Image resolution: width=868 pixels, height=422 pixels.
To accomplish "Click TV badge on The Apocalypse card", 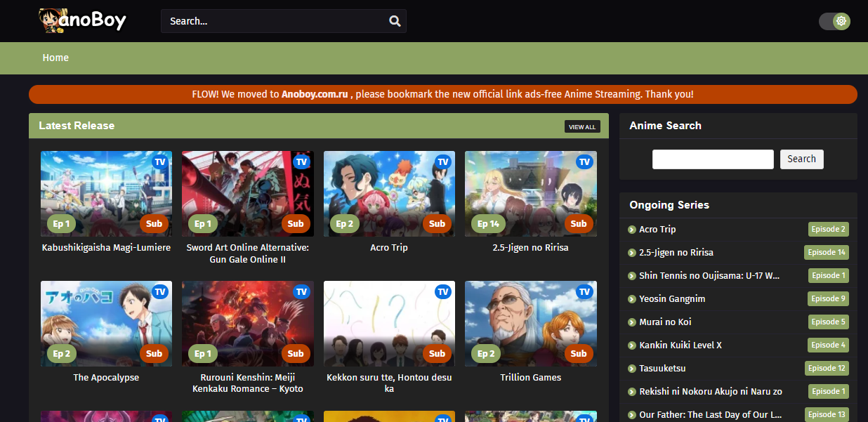I will point(160,292).
